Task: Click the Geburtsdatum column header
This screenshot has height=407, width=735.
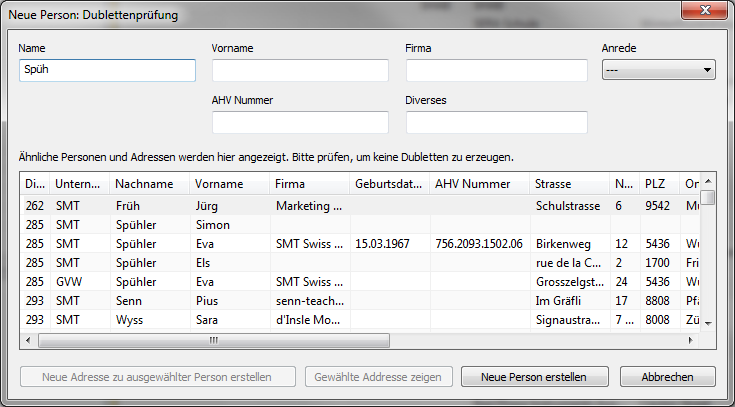Action: [389, 184]
